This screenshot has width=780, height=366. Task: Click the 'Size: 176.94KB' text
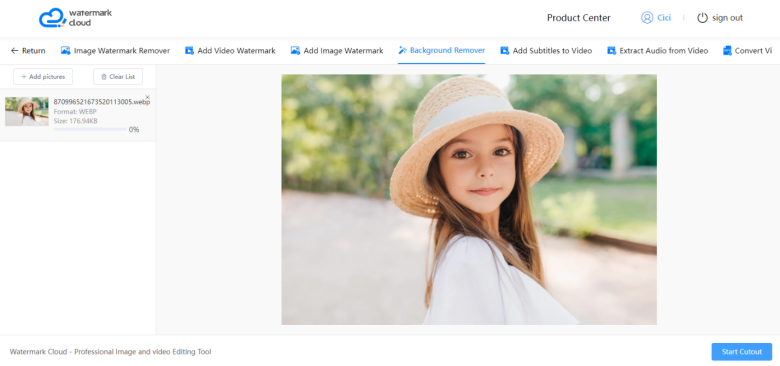pos(76,121)
